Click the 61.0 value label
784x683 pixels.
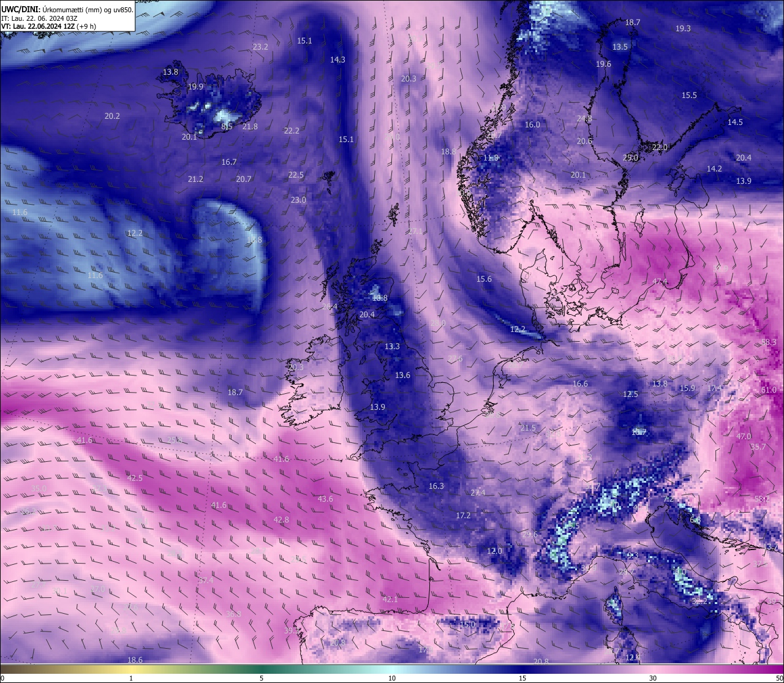tap(769, 390)
